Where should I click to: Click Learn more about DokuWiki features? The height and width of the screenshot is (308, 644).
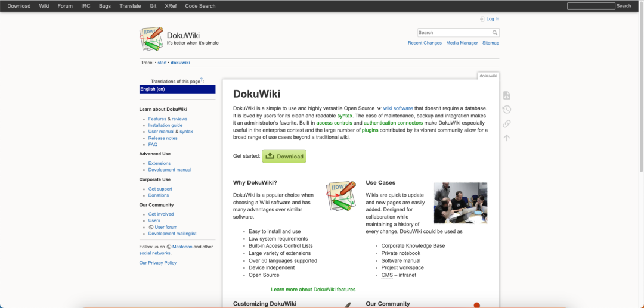[314, 290]
